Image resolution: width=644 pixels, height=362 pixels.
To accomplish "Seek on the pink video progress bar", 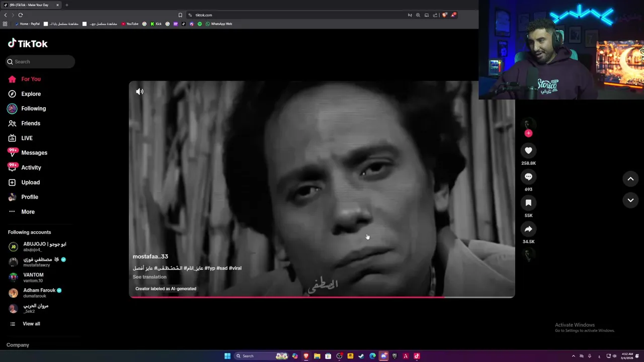I will (x=322, y=297).
